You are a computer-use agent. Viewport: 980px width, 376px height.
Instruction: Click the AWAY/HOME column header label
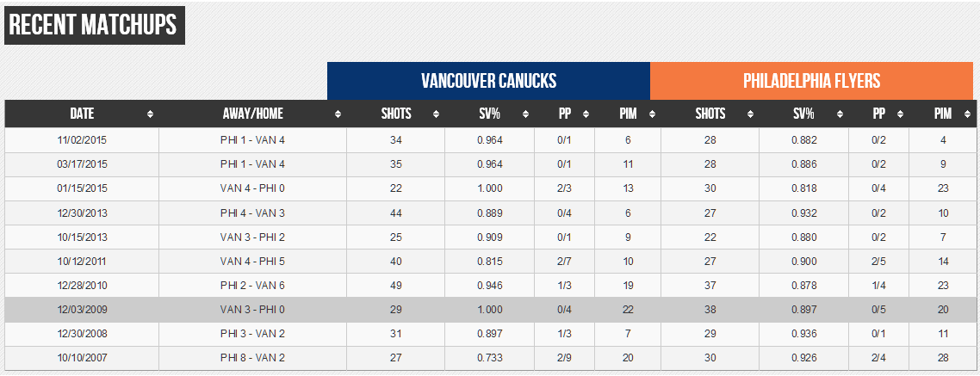(252, 114)
